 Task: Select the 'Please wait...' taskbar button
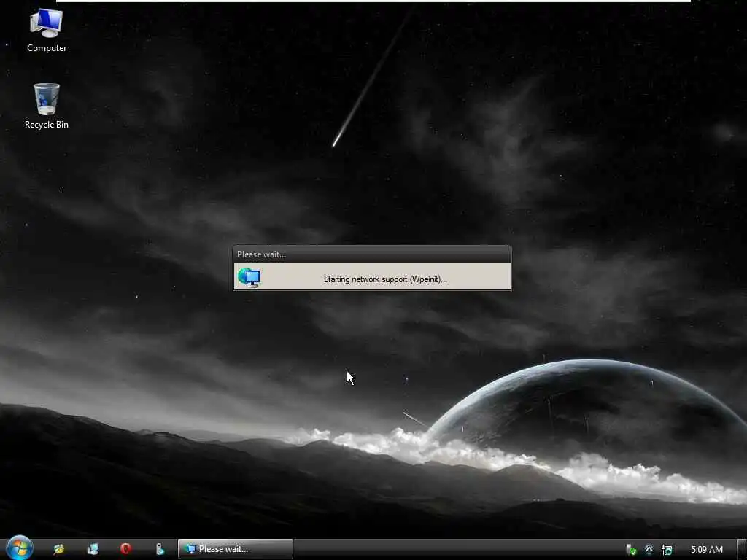point(236,549)
